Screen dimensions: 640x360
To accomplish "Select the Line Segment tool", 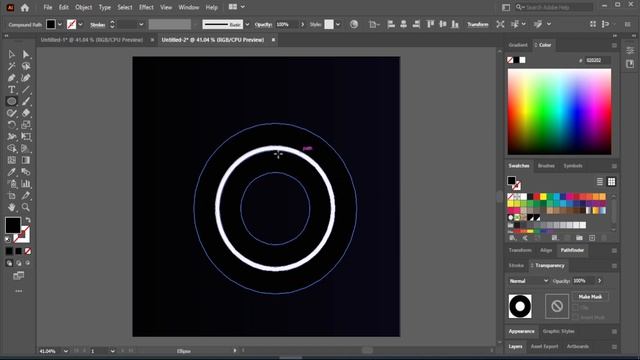I will [26, 90].
